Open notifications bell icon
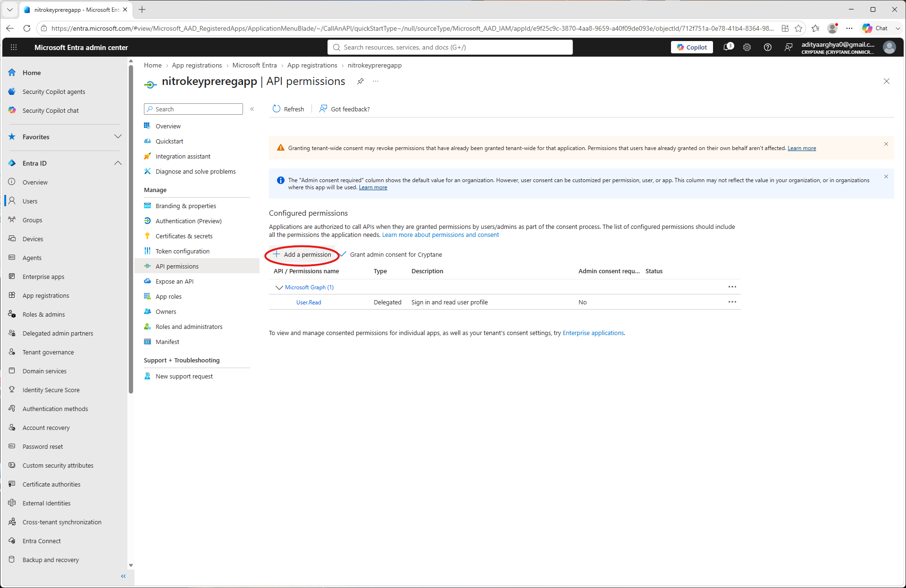The width and height of the screenshot is (906, 588). 728,47
